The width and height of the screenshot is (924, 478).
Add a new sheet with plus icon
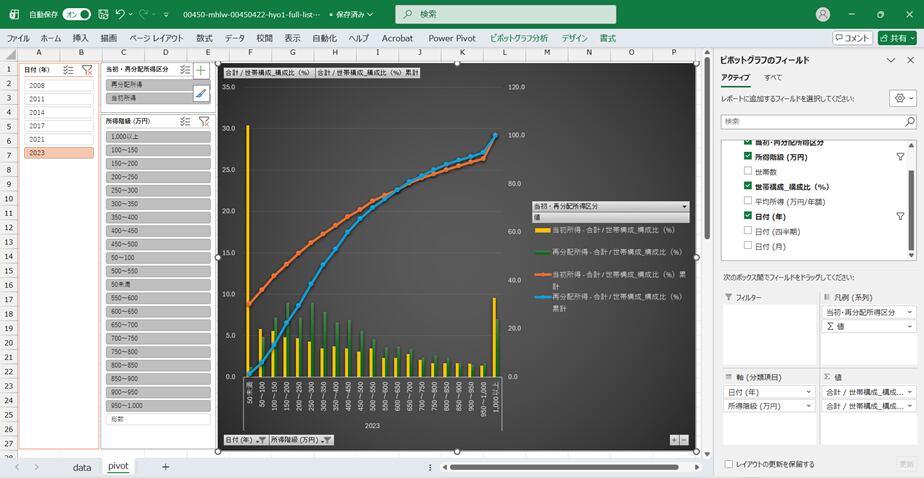[166, 466]
